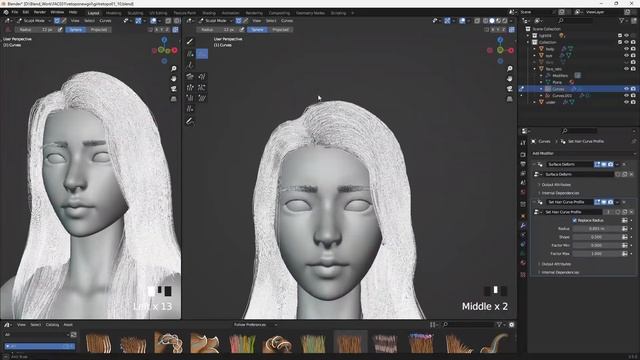Switch to UV Editing workspace tab
Screen dimensions: 640x360
point(158,13)
